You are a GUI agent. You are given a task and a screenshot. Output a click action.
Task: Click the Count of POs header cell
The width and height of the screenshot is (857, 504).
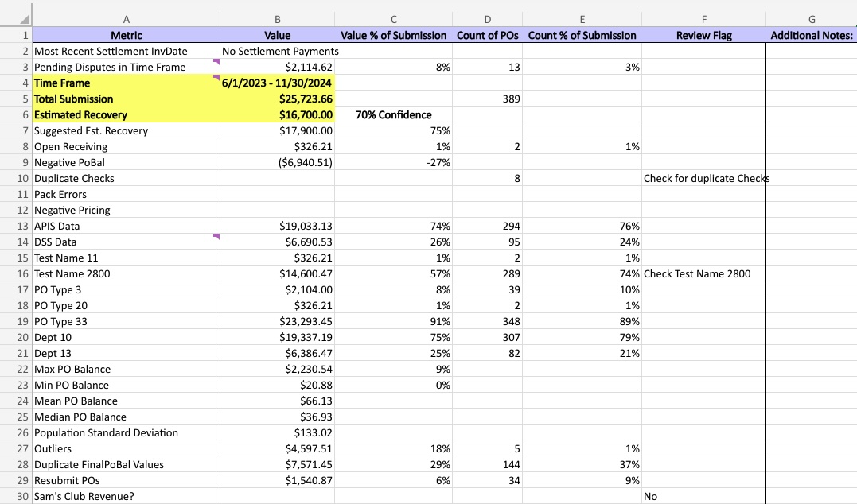click(487, 35)
